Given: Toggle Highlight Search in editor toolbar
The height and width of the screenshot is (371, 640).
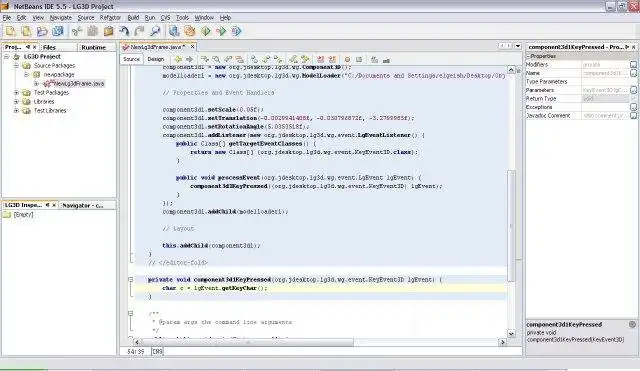Looking at the screenshot, I should coord(240,60).
